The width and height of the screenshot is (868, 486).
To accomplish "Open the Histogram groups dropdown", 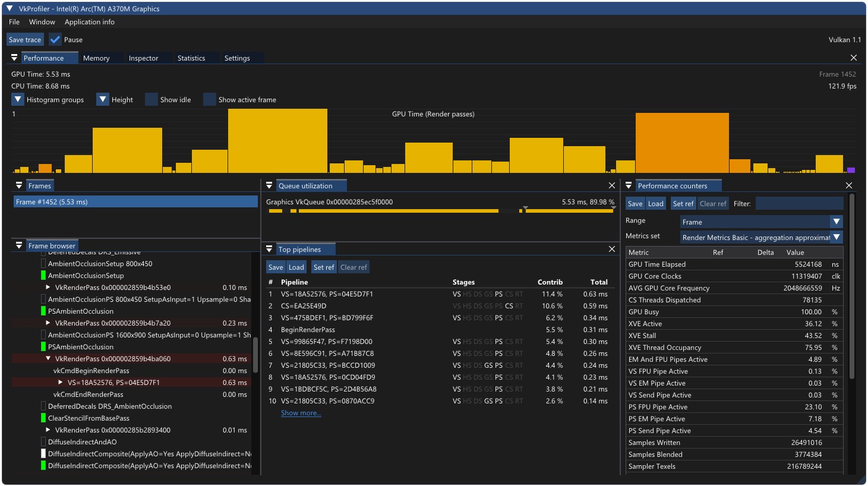I will click(18, 100).
